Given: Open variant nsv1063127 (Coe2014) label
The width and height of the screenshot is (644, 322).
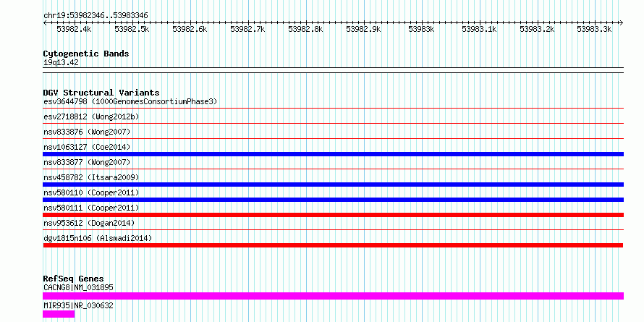Looking at the screenshot, I should pyautogui.click(x=87, y=147).
